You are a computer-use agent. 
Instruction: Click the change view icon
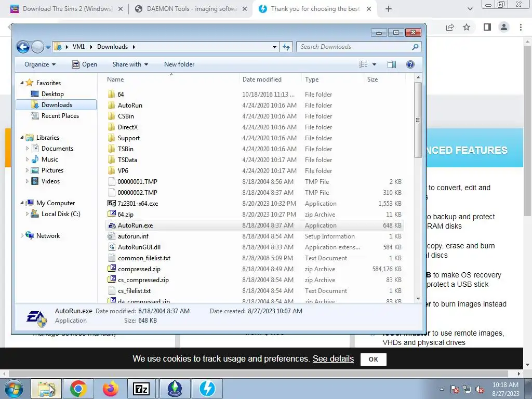click(x=363, y=64)
